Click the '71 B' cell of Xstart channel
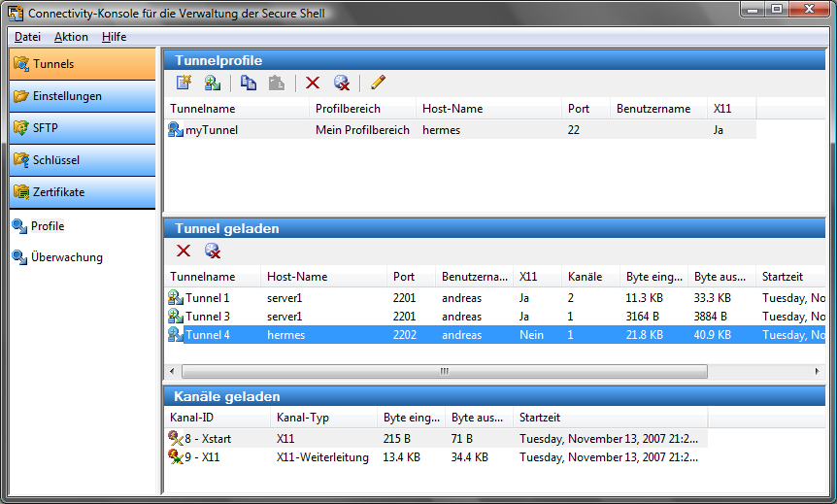Image resolution: width=837 pixels, height=504 pixels. (462, 439)
